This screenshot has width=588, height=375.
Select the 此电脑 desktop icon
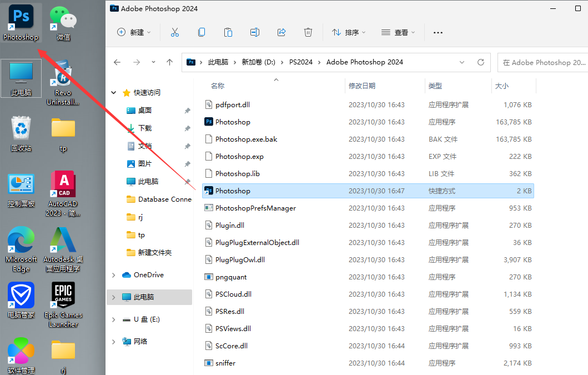[21, 78]
